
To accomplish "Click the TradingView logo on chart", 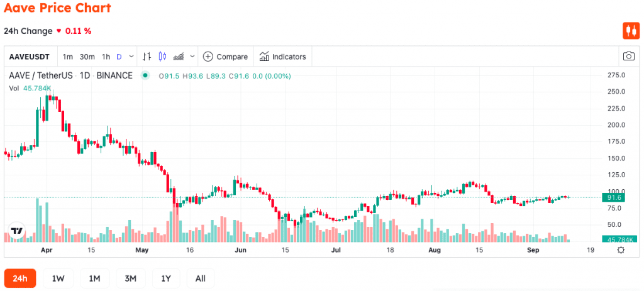I will [x=17, y=231].
